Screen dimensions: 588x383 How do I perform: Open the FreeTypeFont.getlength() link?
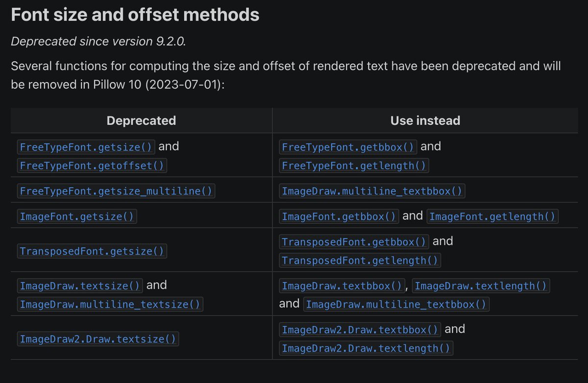(x=354, y=166)
